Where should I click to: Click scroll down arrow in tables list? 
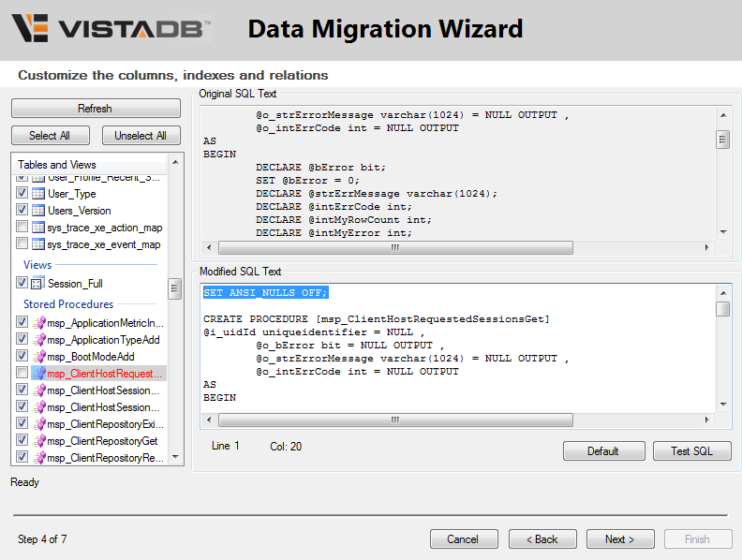[175, 457]
